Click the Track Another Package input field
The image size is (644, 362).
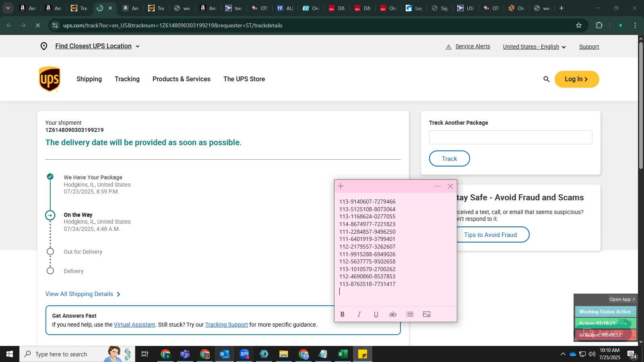[511, 137]
